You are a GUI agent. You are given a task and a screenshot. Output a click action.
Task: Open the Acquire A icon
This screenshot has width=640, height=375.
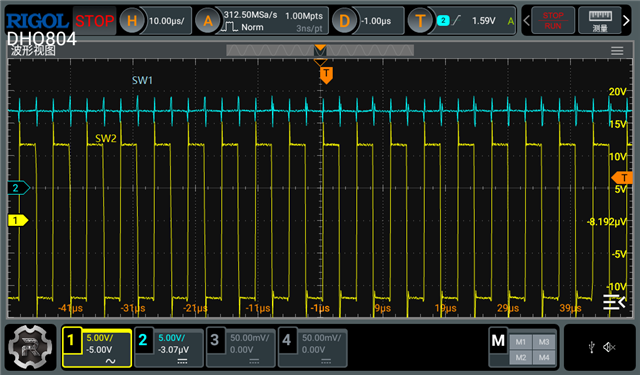208,20
